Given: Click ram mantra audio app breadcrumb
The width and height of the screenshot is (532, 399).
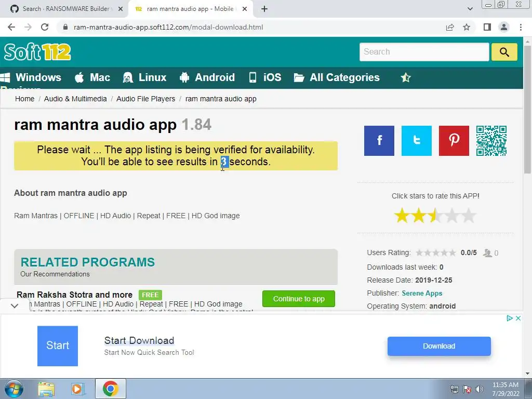Looking at the screenshot, I should pos(221,99).
